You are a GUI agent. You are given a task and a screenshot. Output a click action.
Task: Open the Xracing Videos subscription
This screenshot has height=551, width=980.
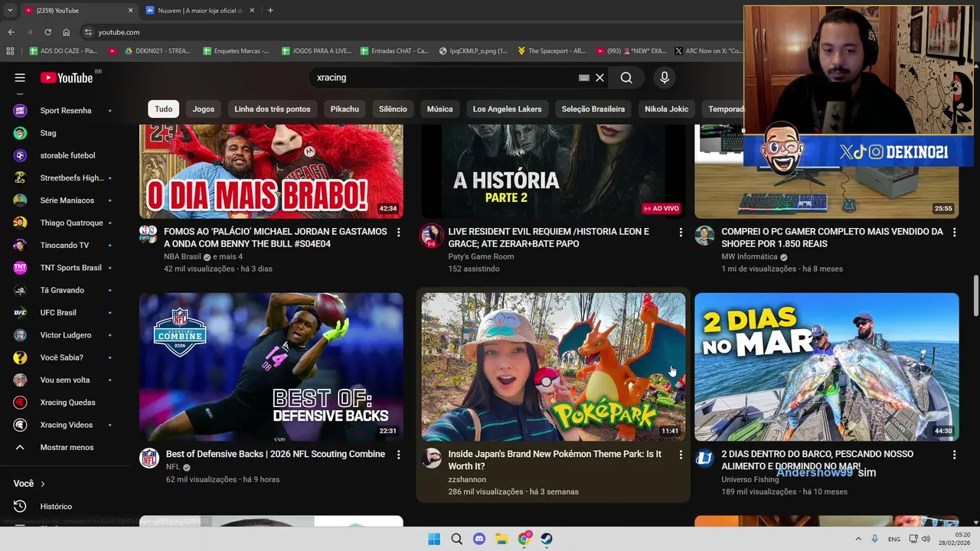click(x=65, y=425)
